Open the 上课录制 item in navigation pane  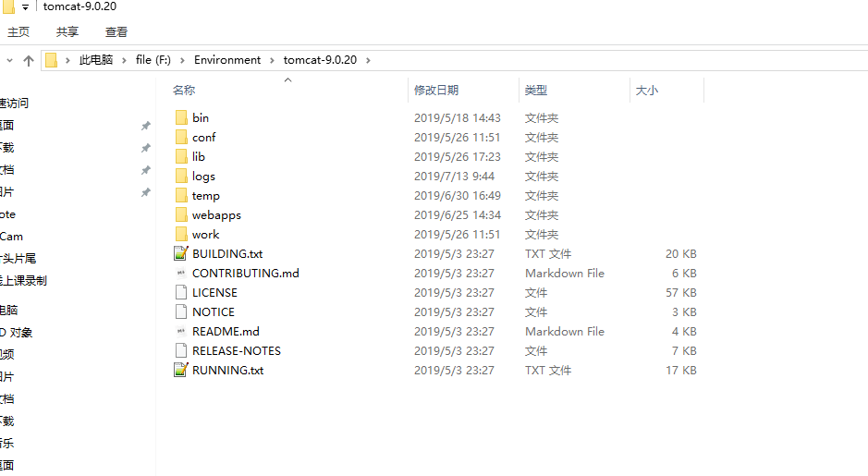coord(23,281)
